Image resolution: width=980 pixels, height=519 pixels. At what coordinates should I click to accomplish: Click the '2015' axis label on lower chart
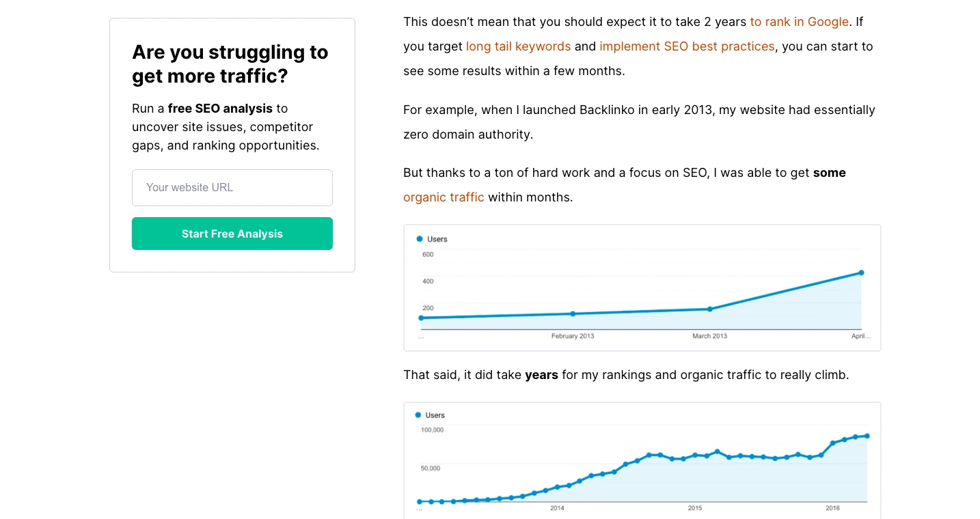coord(694,508)
